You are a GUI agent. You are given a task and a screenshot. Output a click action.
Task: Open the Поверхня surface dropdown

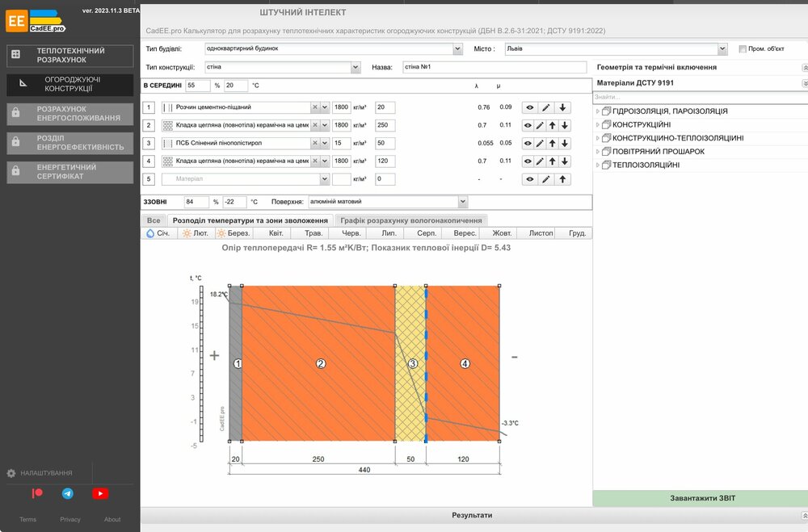tap(462, 202)
